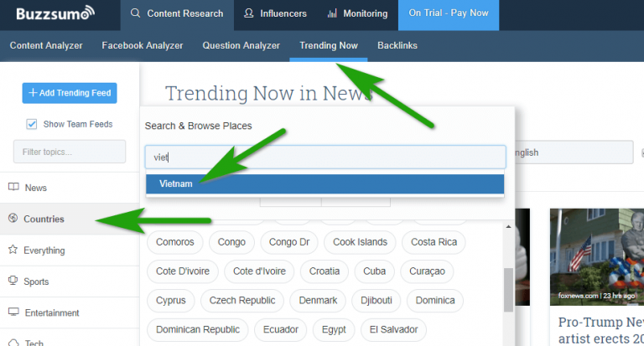The image size is (644, 346).
Task: Pick the Dominica chip
Action: (435, 301)
